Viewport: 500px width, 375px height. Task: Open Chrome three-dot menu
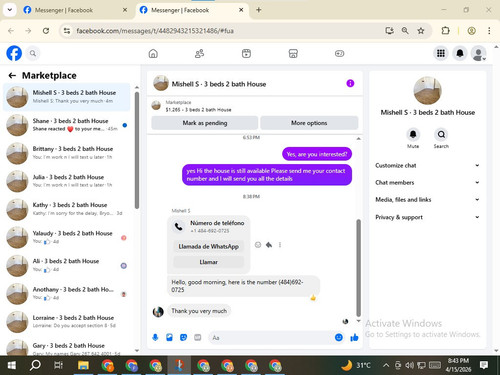coord(489,31)
